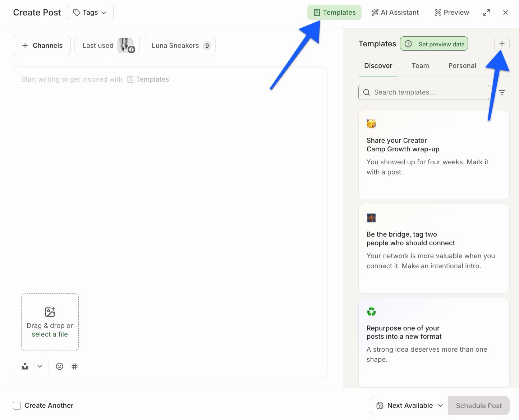The width and height of the screenshot is (519, 420).
Task: Open the post Preview
Action: coord(452,13)
